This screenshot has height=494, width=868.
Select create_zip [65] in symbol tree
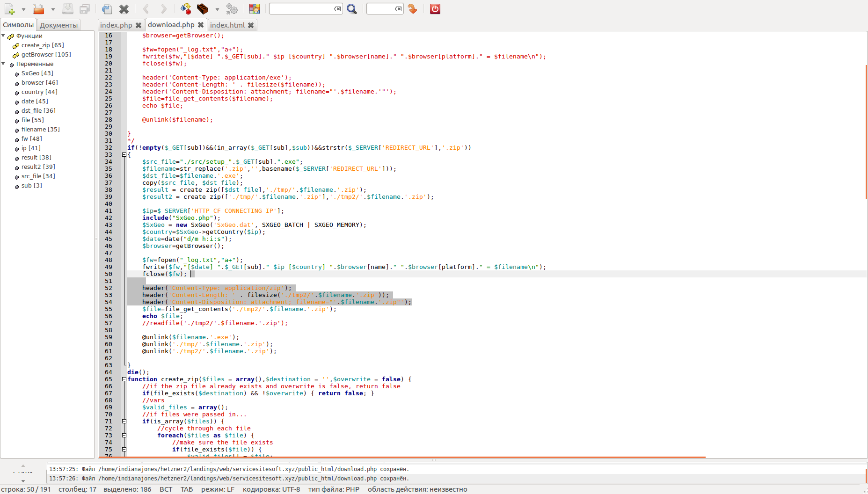click(43, 45)
